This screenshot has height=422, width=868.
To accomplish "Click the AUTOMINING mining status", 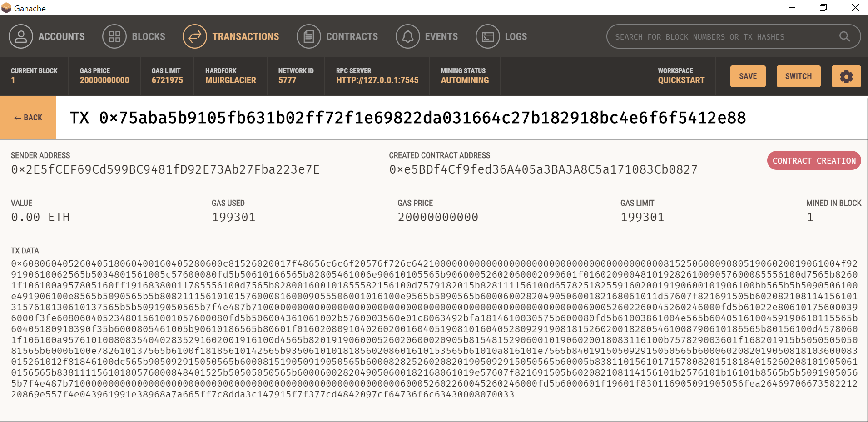I will [x=465, y=80].
